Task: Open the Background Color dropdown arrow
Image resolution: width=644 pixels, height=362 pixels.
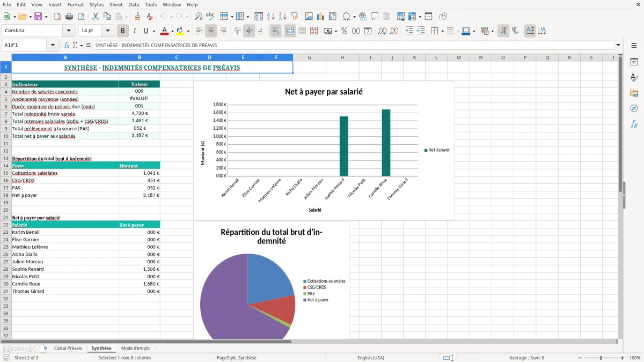Action: coord(188,31)
